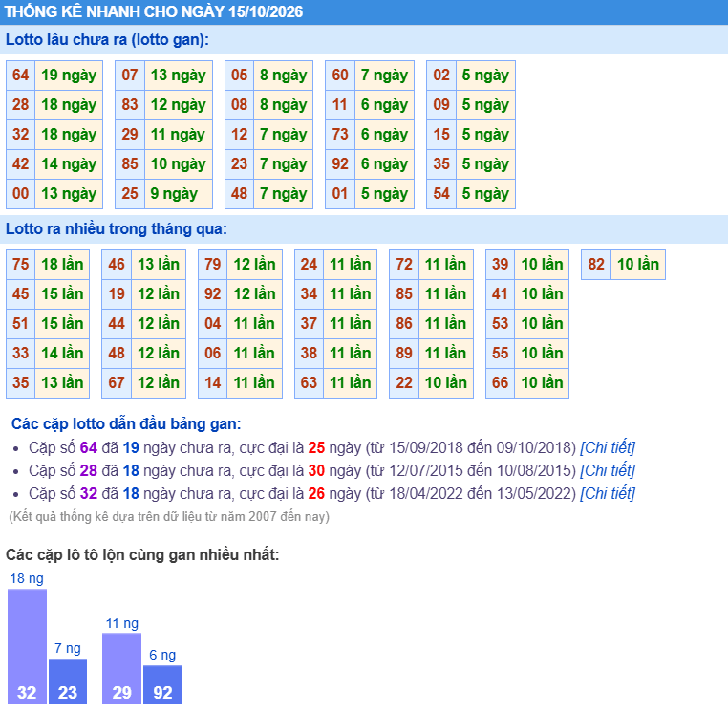Click frequent number 24
This screenshot has height=714, width=728.
[x=309, y=265]
